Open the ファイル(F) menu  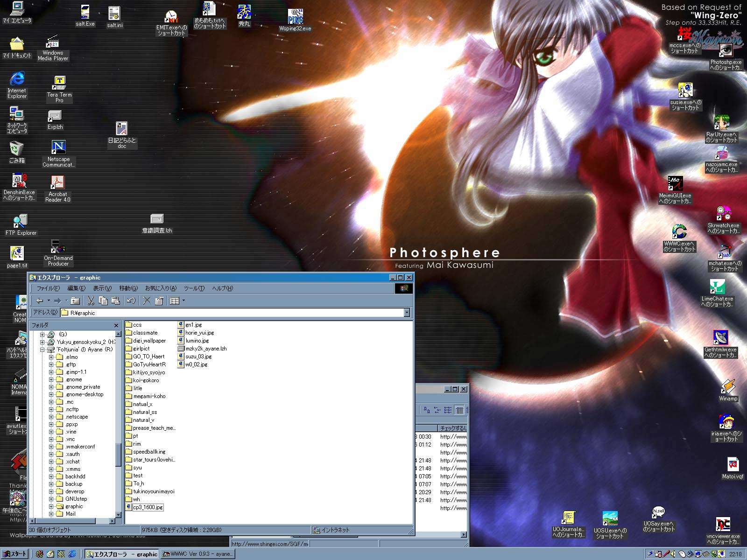point(48,288)
